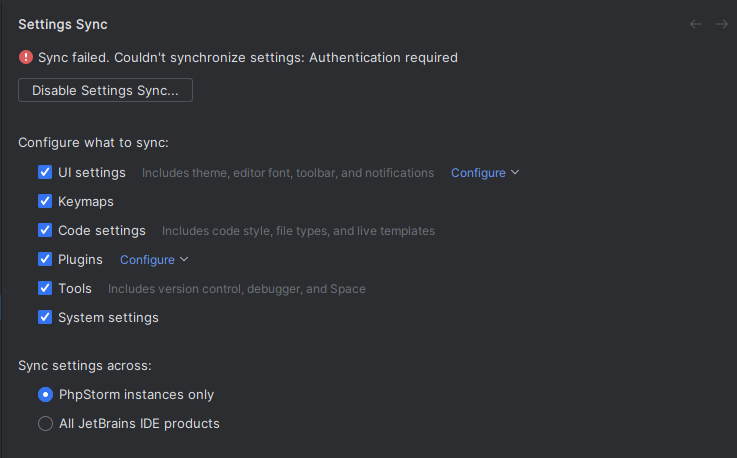Go forward using the right arrow icon
This screenshot has width=737, height=458.
(721, 24)
